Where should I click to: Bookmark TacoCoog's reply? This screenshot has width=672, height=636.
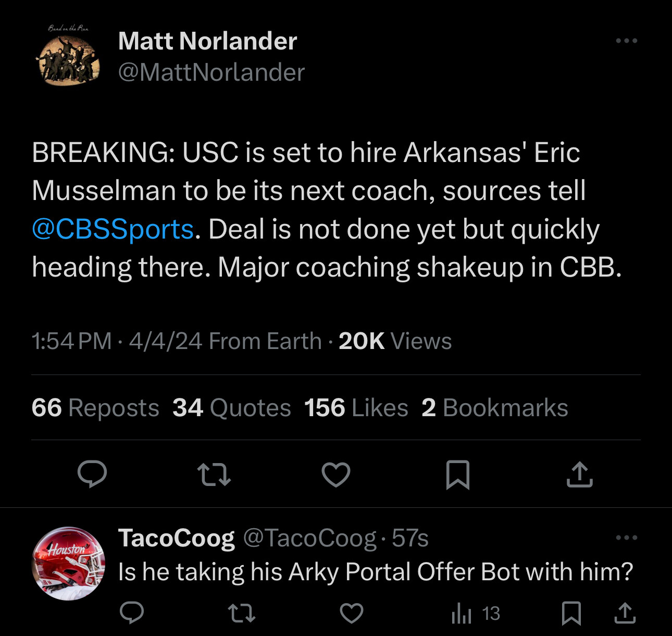point(571,613)
